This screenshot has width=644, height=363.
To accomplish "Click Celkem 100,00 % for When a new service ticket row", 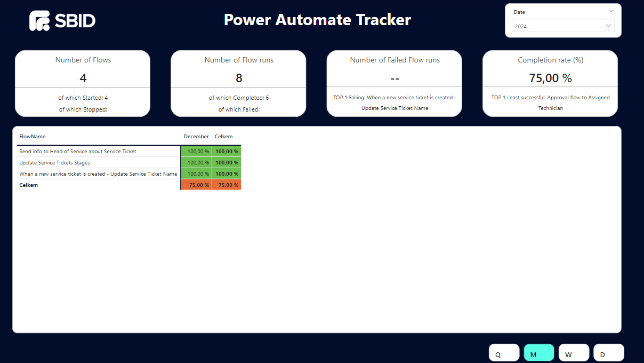I will pyautogui.click(x=227, y=173).
